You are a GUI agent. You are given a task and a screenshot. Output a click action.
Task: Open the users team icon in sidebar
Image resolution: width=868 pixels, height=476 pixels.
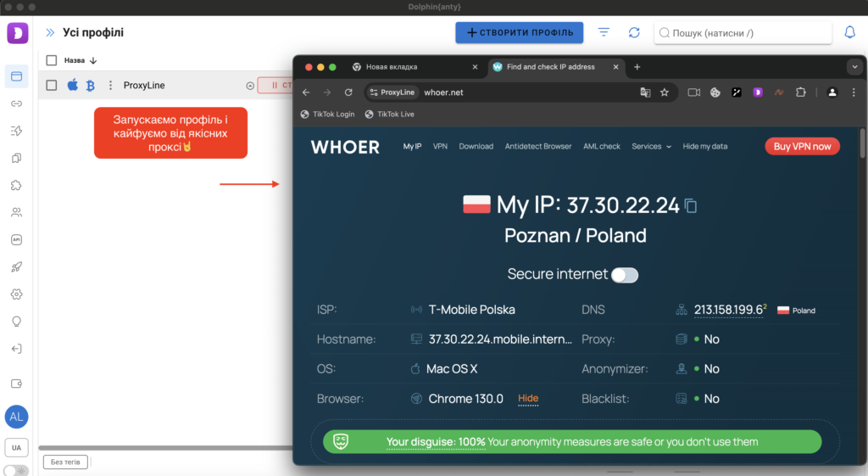click(16, 212)
